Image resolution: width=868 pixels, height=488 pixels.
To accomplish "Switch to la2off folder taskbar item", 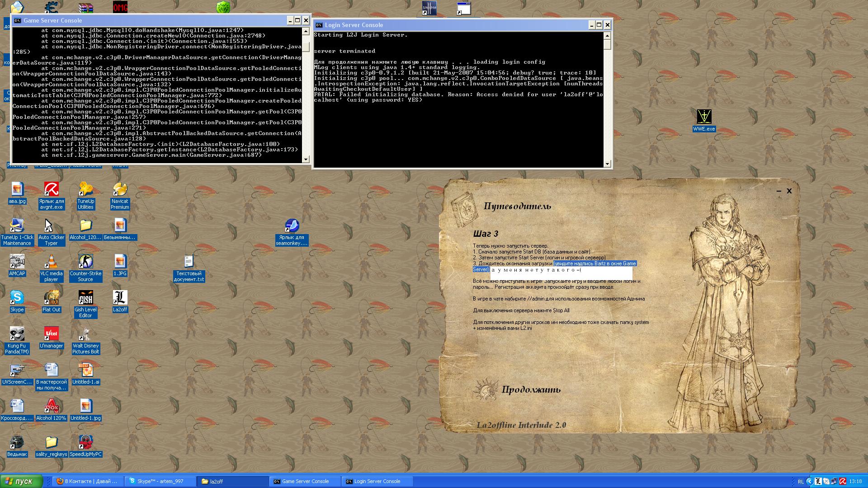I will pos(233,481).
